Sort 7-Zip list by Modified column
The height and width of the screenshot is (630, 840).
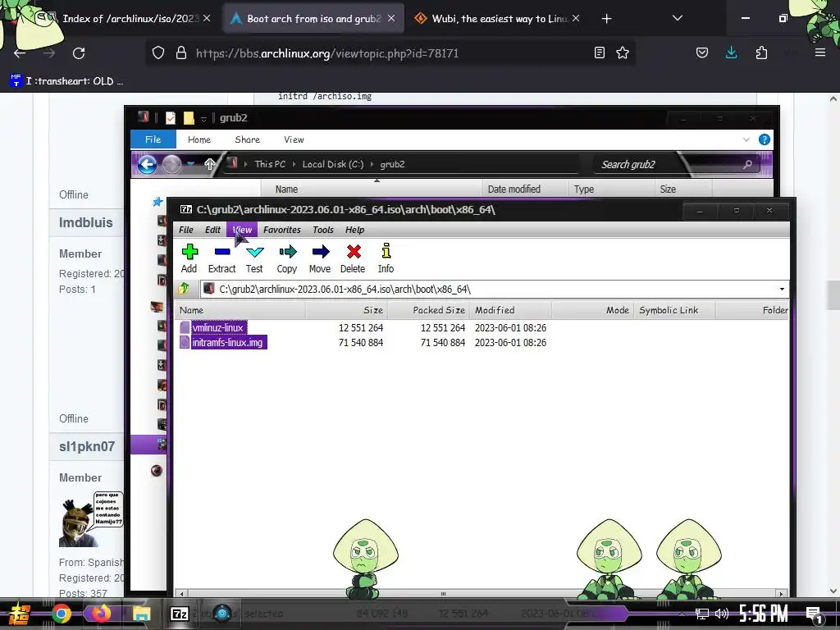(x=510, y=310)
